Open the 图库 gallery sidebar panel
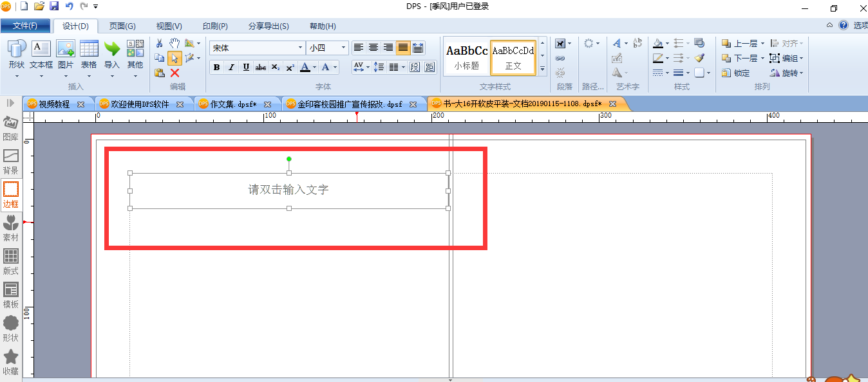This screenshot has width=868, height=382. [x=10, y=127]
